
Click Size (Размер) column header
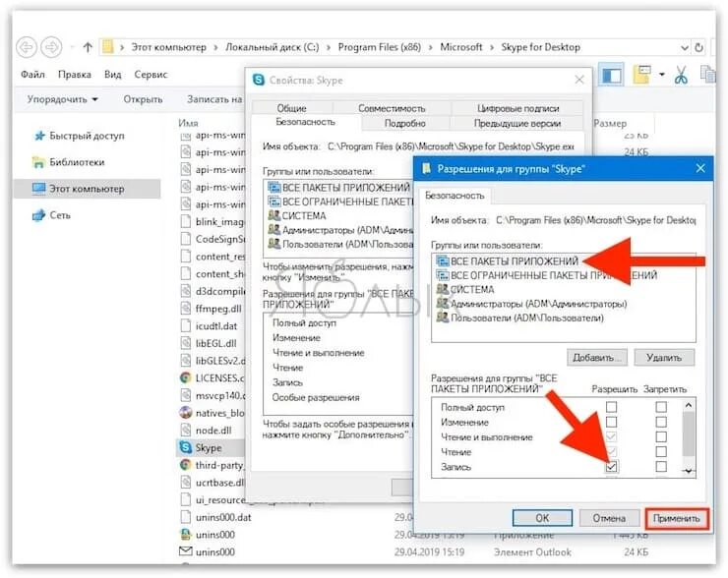pos(610,124)
